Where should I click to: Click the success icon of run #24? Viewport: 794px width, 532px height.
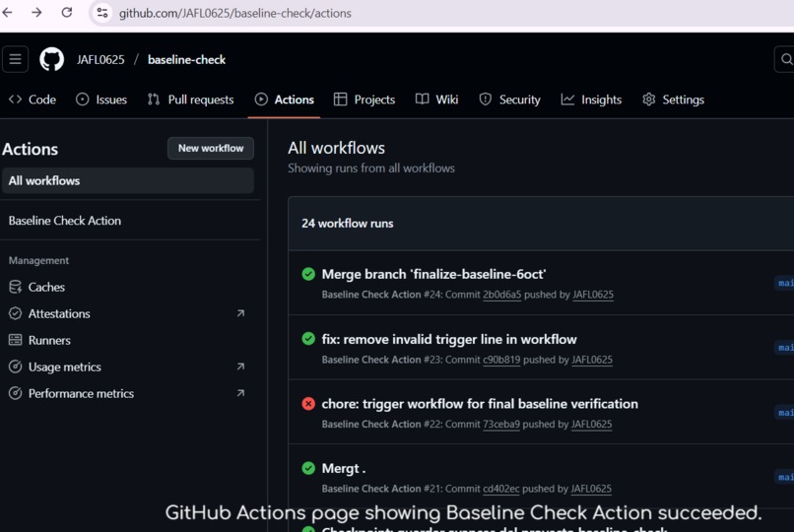(308, 274)
